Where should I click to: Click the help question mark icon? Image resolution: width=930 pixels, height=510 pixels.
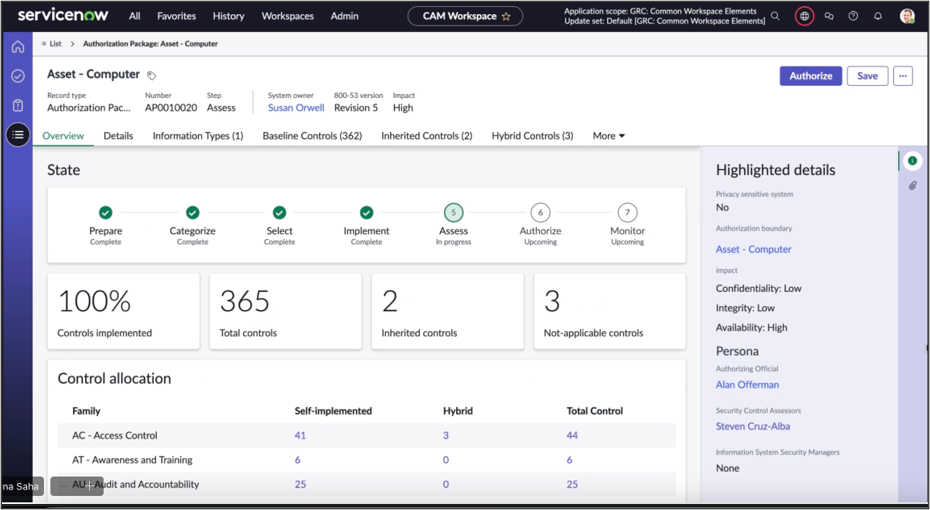853,16
